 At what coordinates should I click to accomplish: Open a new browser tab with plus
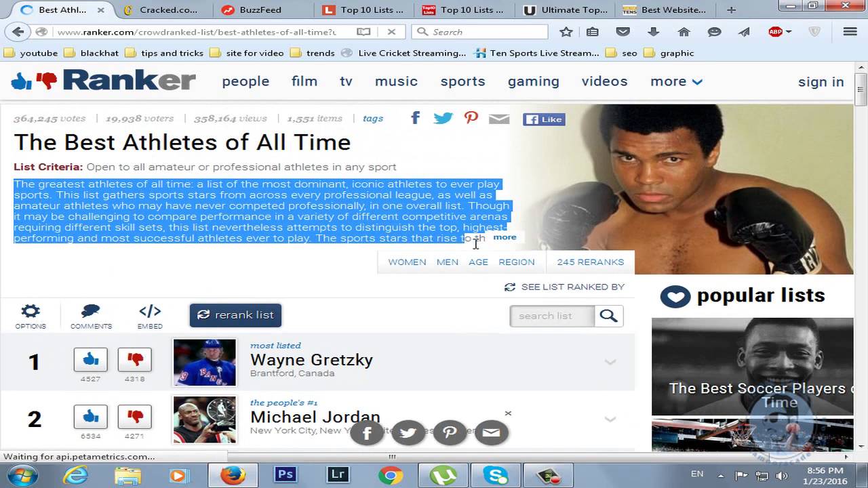coord(731,9)
